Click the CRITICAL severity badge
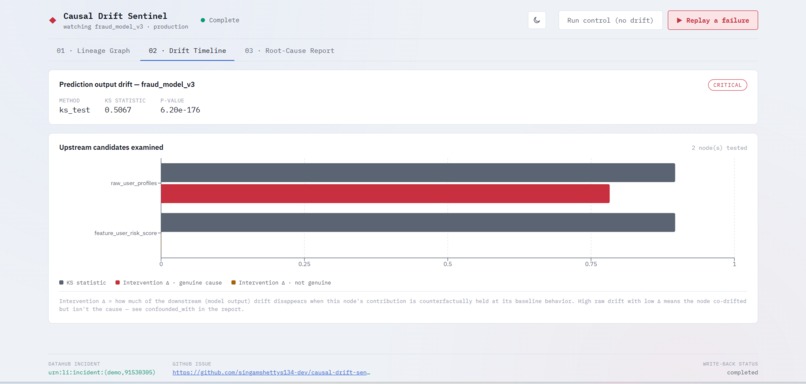 (727, 85)
